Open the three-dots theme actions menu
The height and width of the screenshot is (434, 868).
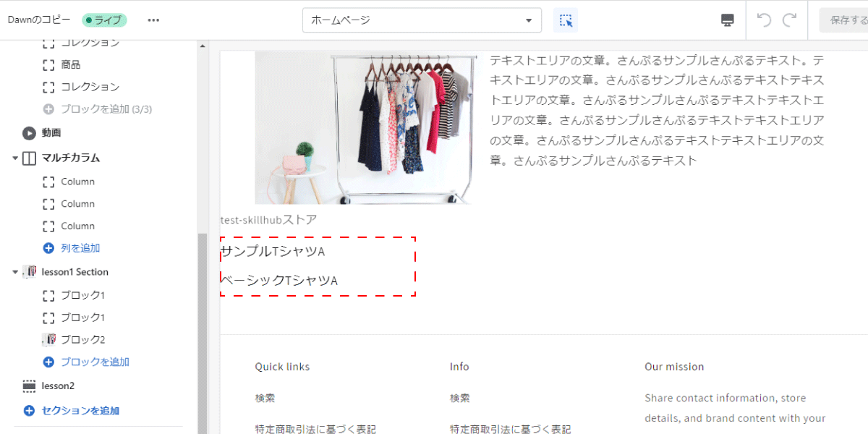[153, 20]
